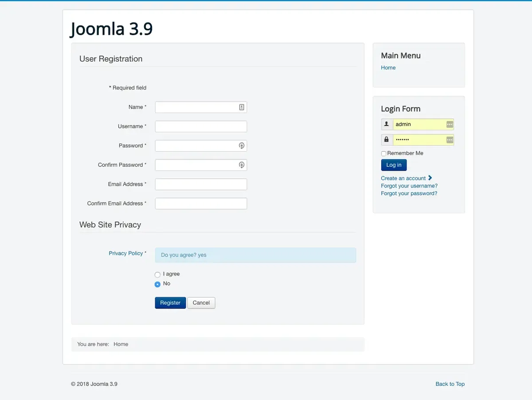Click the password manager dots in admin field
The width and height of the screenshot is (532, 400).
pyautogui.click(x=450, y=125)
